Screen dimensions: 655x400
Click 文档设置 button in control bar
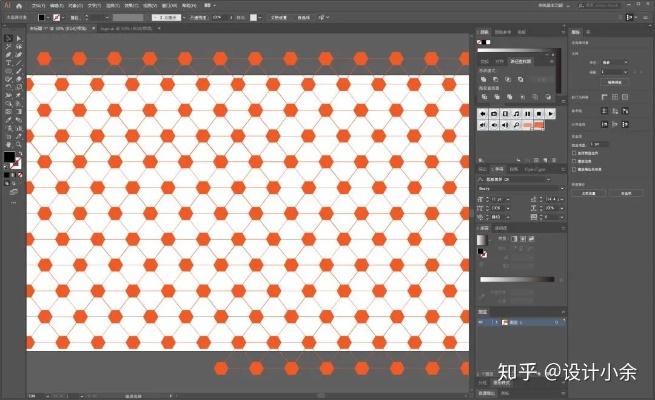click(279, 18)
